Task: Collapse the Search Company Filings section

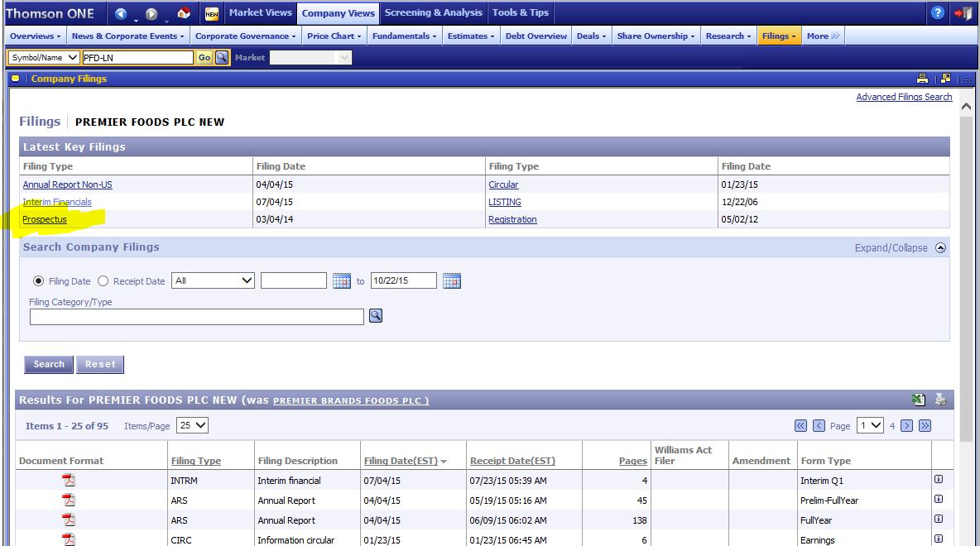Action: [940, 248]
